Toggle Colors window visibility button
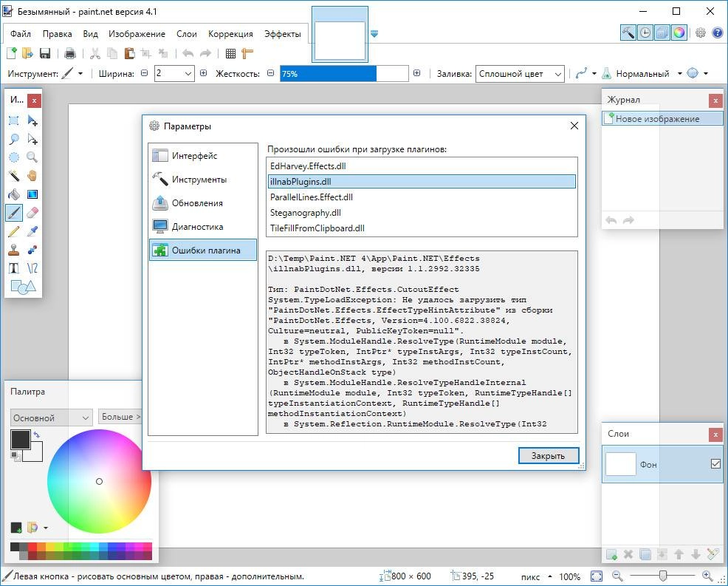 pos(679,33)
